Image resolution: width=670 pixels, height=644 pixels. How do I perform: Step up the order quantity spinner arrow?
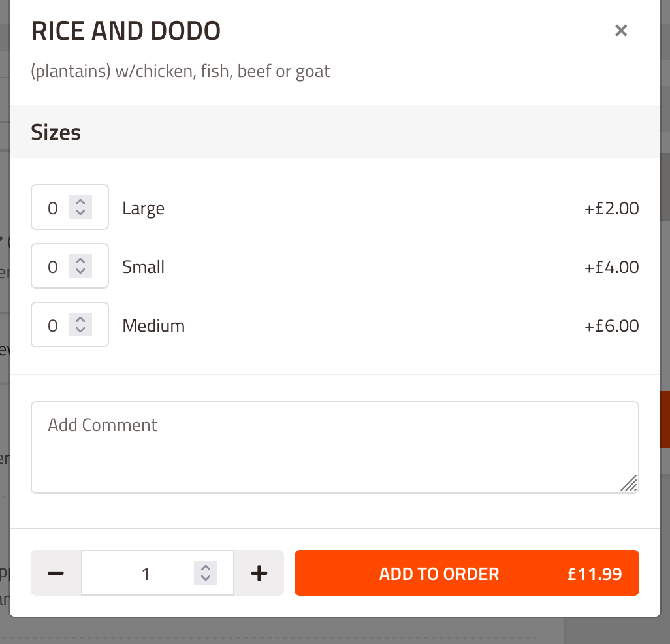(x=206, y=567)
